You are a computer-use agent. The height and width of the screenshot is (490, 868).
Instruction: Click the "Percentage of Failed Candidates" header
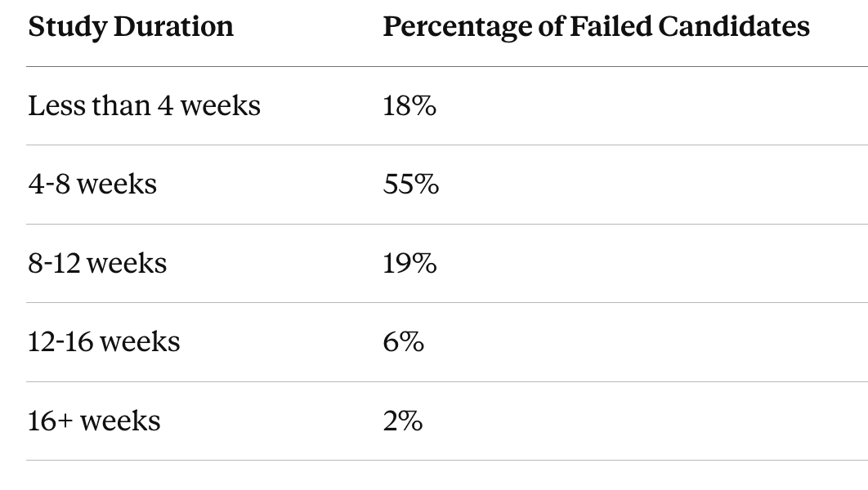596,27
